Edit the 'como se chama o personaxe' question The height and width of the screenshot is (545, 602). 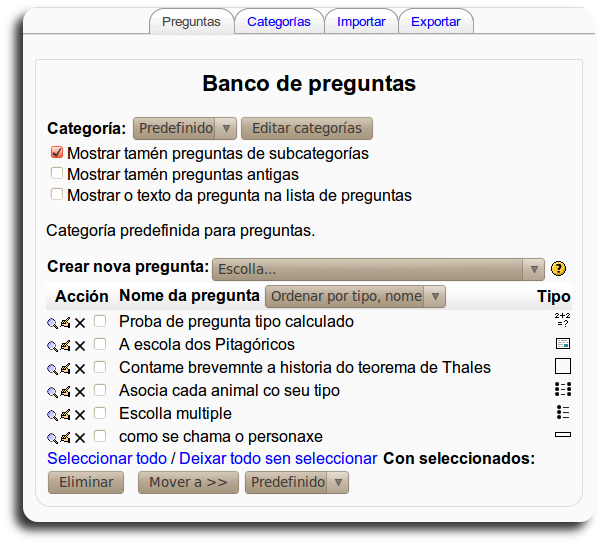[65, 437]
